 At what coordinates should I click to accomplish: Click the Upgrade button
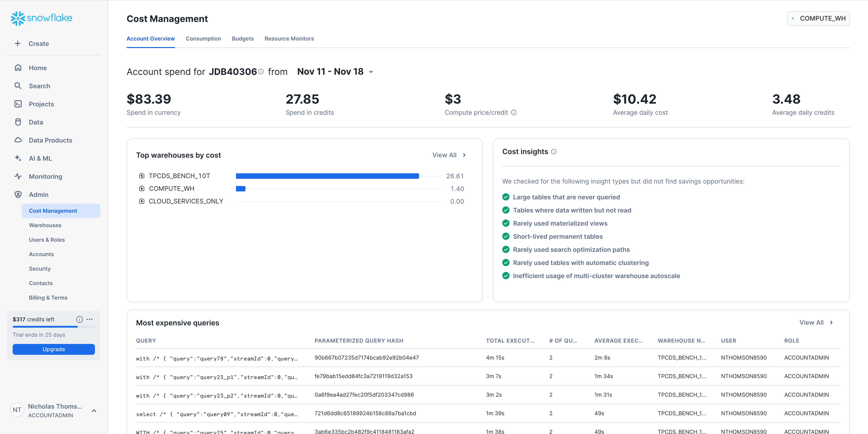[x=54, y=349]
